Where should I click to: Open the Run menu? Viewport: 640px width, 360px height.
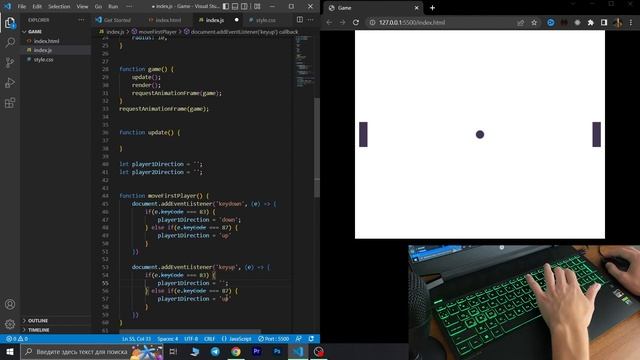tap(113, 7)
